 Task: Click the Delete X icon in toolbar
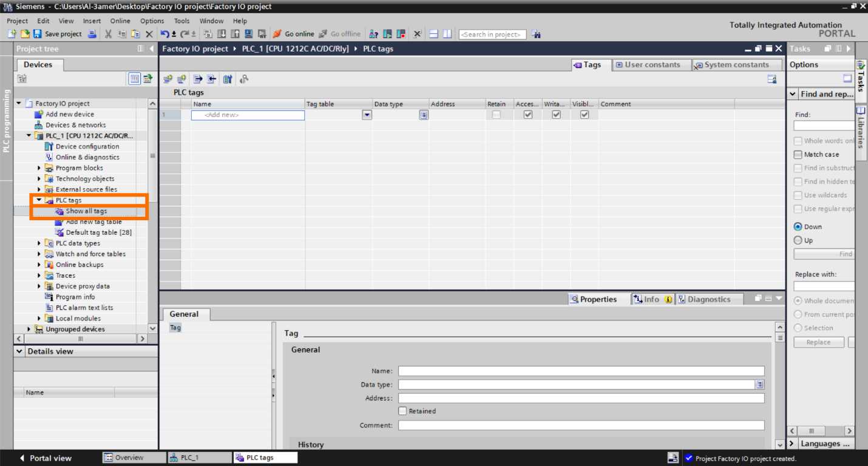coord(149,34)
